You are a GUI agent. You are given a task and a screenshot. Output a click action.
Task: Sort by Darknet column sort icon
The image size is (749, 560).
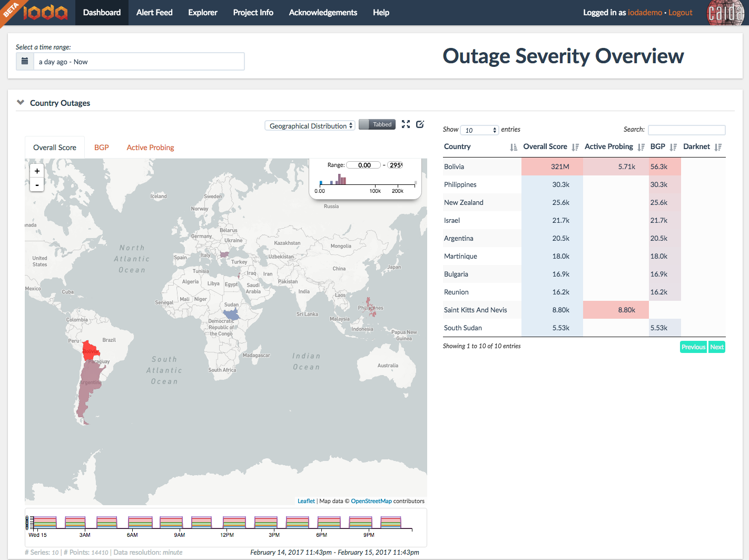[718, 147]
